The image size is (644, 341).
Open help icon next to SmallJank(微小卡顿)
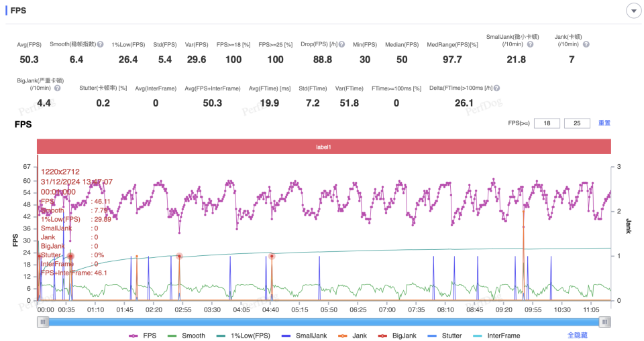coord(530,44)
